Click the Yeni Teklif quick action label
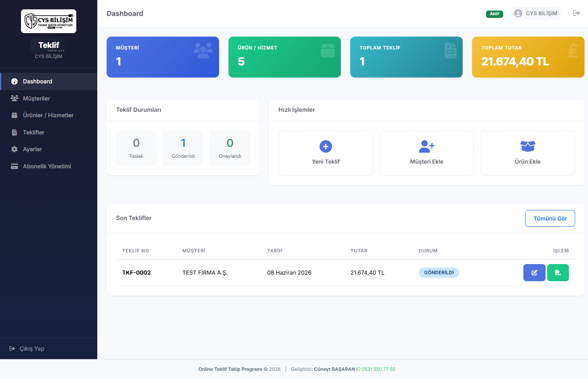 click(326, 162)
